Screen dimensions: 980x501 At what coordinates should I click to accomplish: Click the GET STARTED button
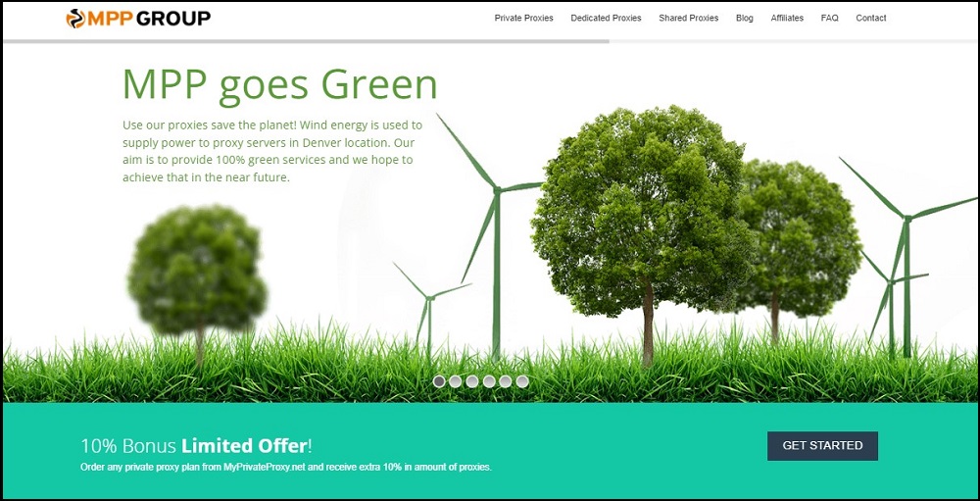click(x=822, y=446)
